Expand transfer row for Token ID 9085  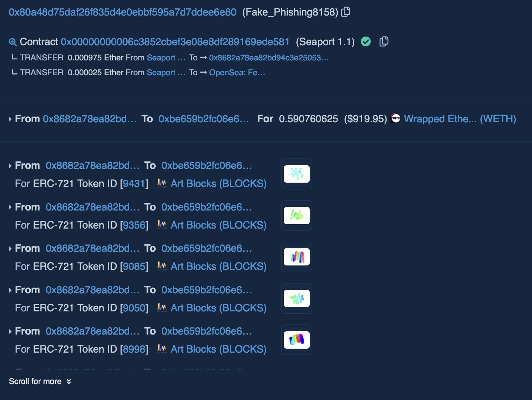coord(10,248)
